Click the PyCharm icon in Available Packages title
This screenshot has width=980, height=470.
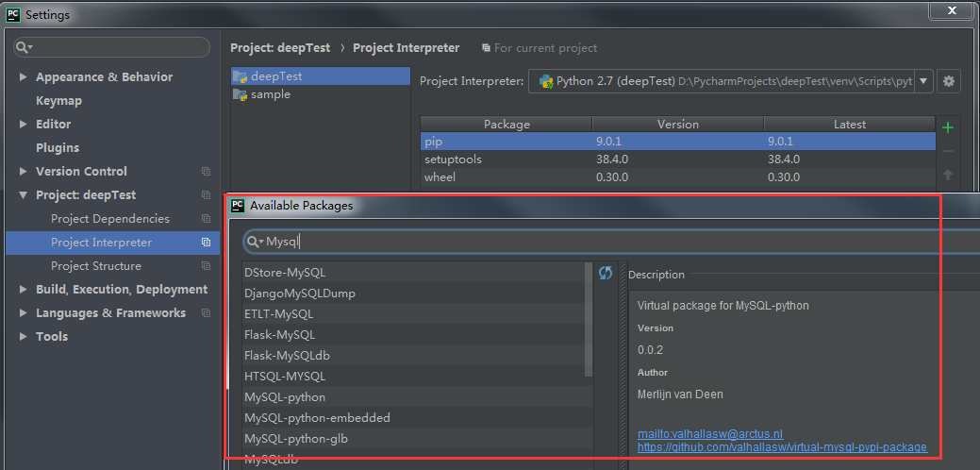click(x=238, y=205)
